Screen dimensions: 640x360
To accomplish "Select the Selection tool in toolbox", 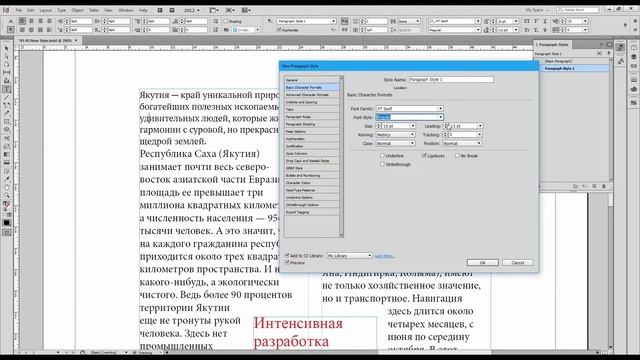I will (x=7, y=48).
